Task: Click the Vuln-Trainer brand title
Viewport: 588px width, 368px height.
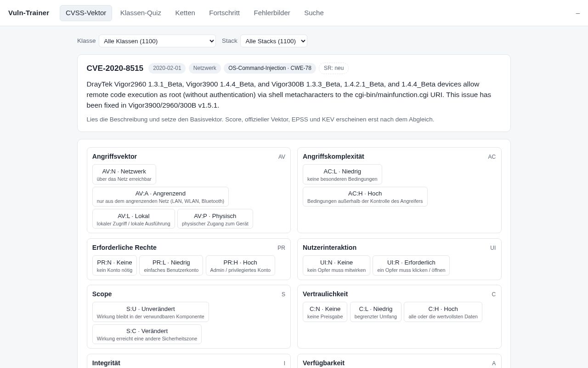Action: point(28,13)
